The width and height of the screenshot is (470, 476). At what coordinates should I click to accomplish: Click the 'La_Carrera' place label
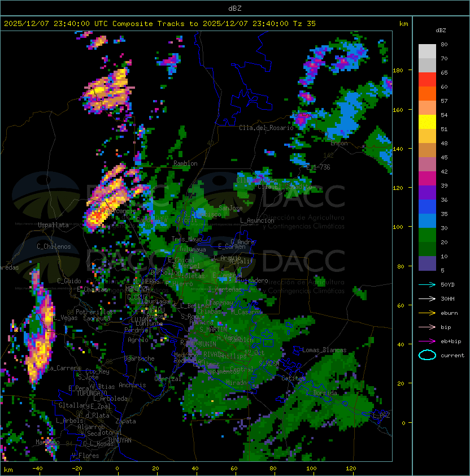[63, 368]
